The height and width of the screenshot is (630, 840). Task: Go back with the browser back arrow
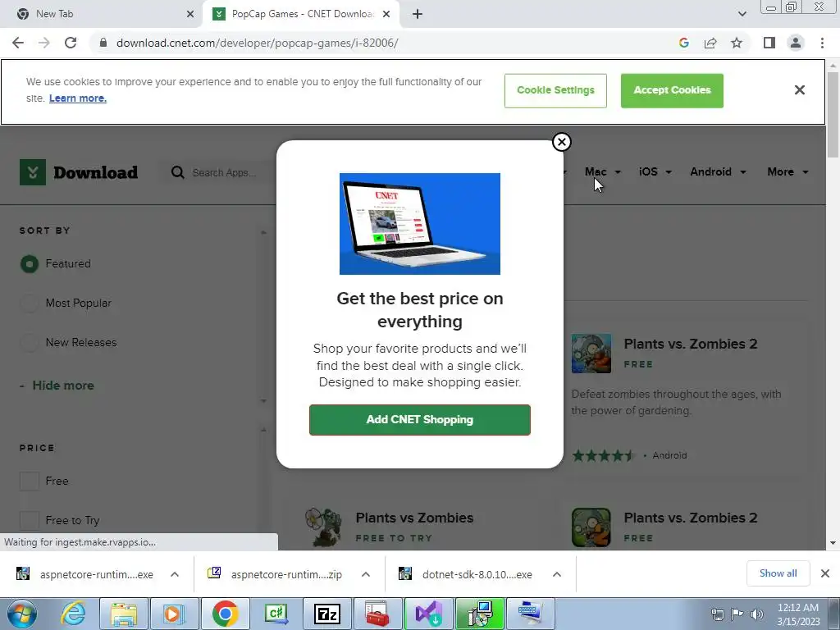coord(18,43)
